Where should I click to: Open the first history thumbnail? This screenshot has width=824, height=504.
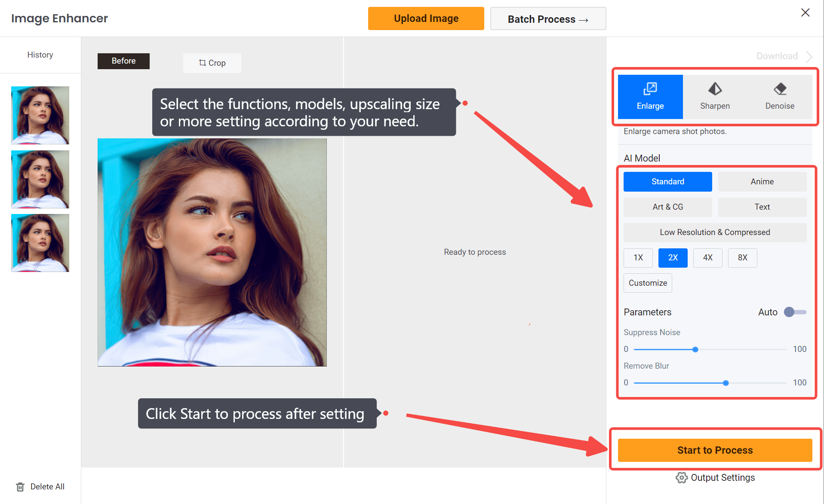click(40, 115)
